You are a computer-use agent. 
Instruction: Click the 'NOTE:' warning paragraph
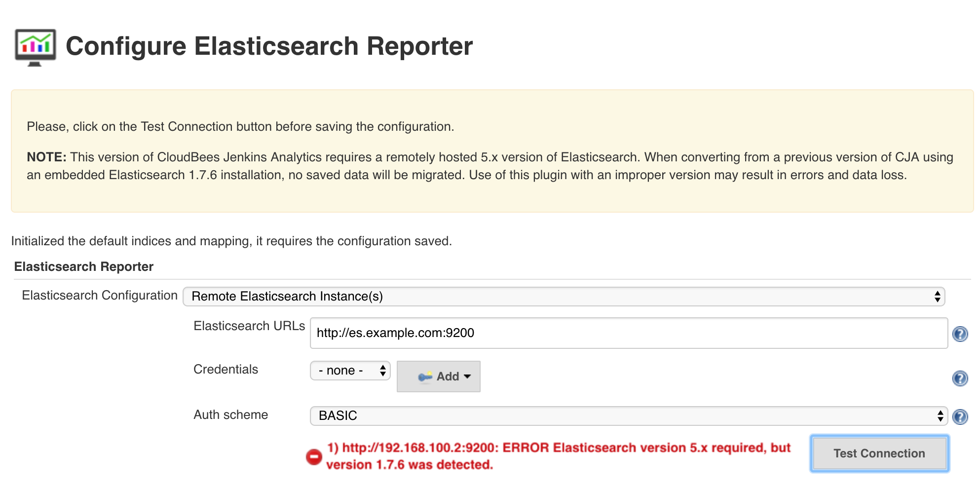coord(490,166)
